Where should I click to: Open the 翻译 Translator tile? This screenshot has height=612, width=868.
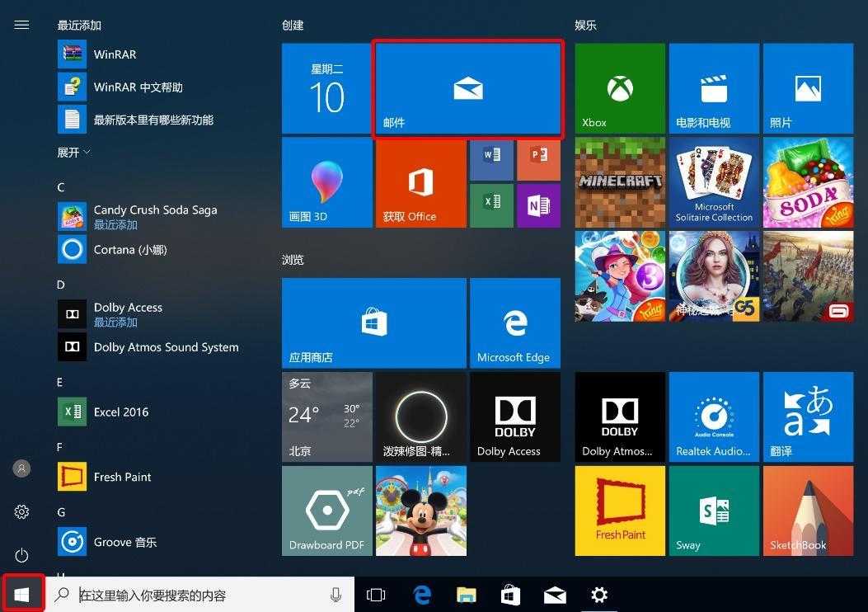tap(808, 417)
